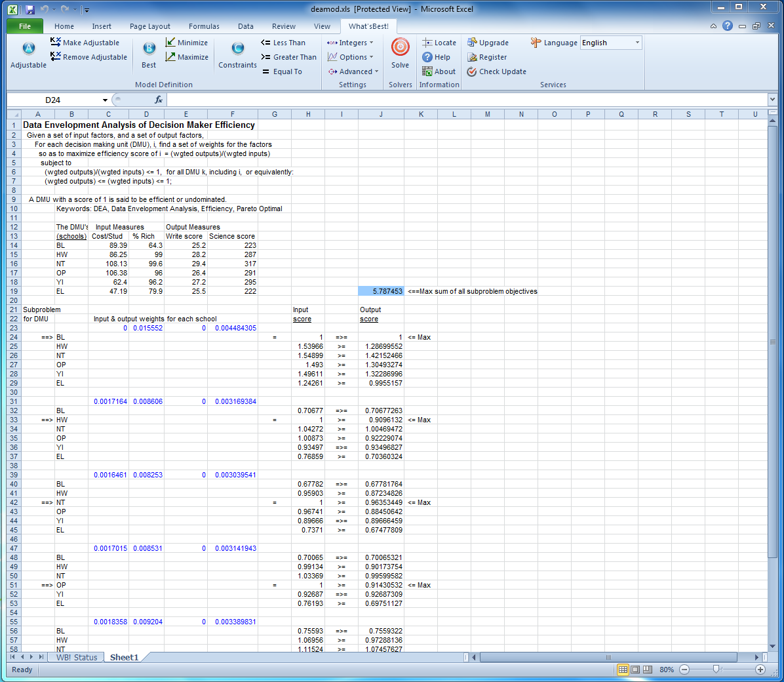The height and width of the screenshot is (682, 784).
Task: Run the Solve button
Action: [x=400, y=48]
